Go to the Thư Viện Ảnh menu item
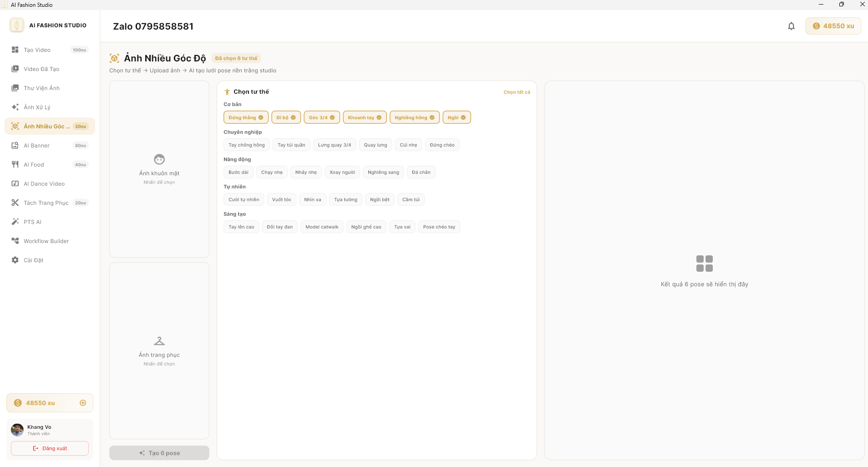The image size is (868, 467). click(41, 88)
